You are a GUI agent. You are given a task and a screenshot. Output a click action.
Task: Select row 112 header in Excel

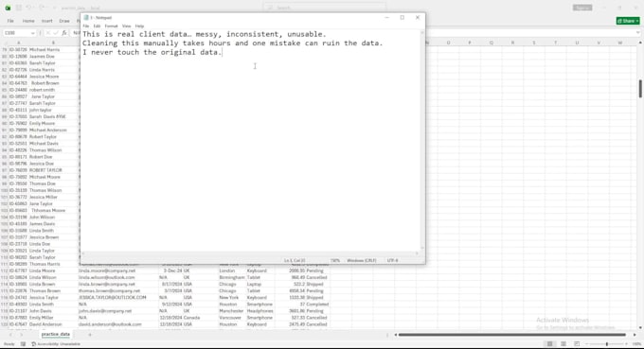(x=4, y=270)
